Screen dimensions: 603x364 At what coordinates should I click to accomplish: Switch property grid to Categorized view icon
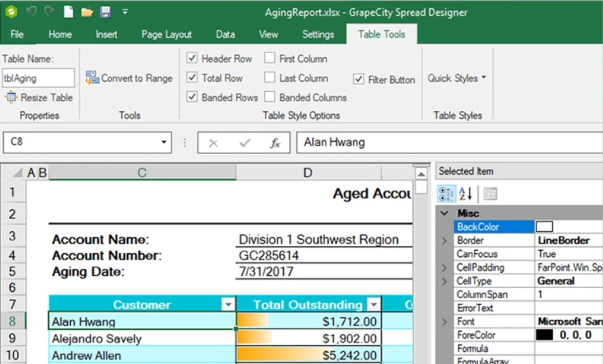pyautogui.click(x=446, y=194)
